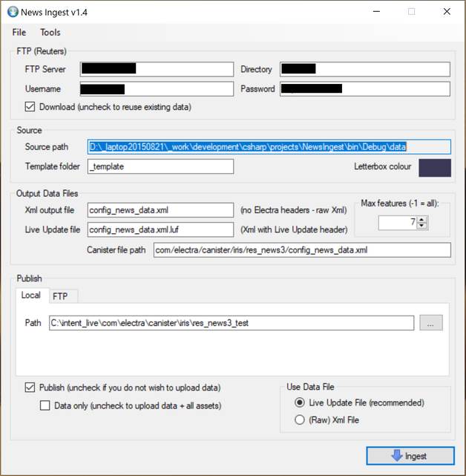Click the Ingest button with arrow icon
This screenshot has width=466, height=476.
410,456
